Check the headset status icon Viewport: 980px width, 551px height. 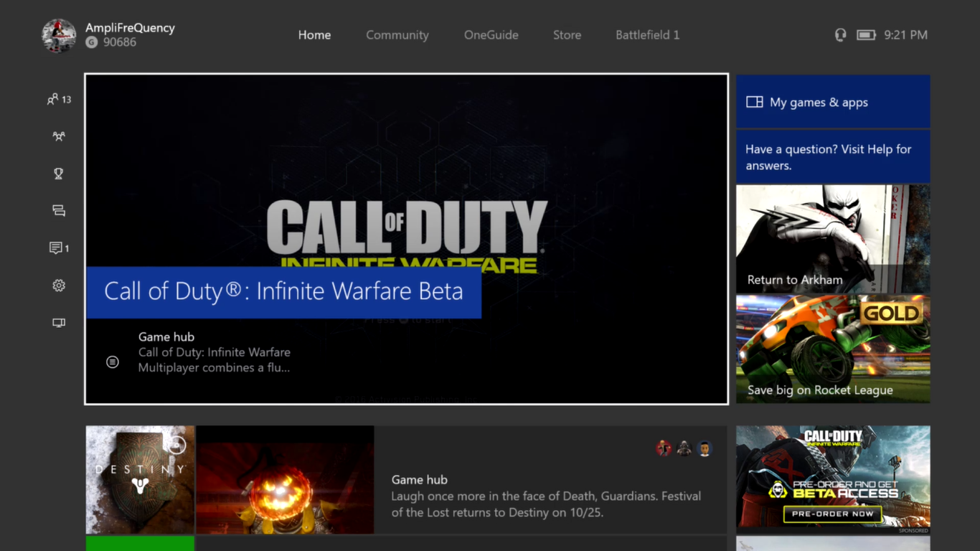(x=840, y=34)
